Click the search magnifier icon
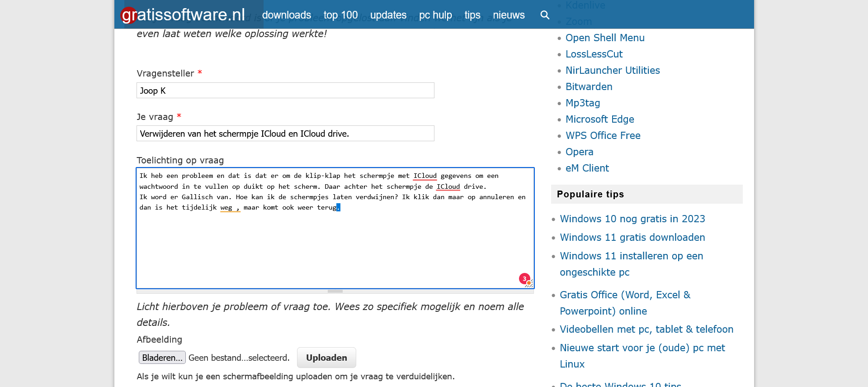Viewport: 868px width, 387px height. 545,15
